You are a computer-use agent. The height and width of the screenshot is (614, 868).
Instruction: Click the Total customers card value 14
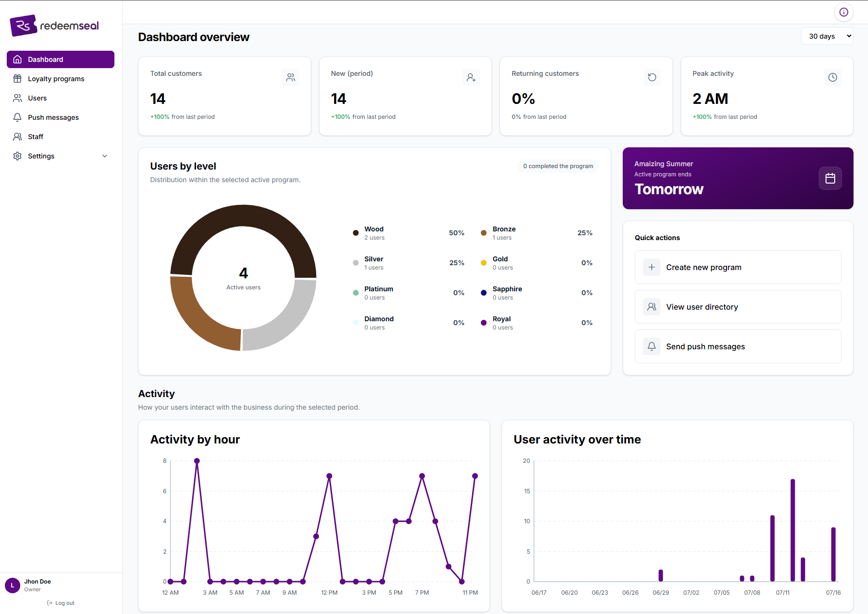click(158, 99)
